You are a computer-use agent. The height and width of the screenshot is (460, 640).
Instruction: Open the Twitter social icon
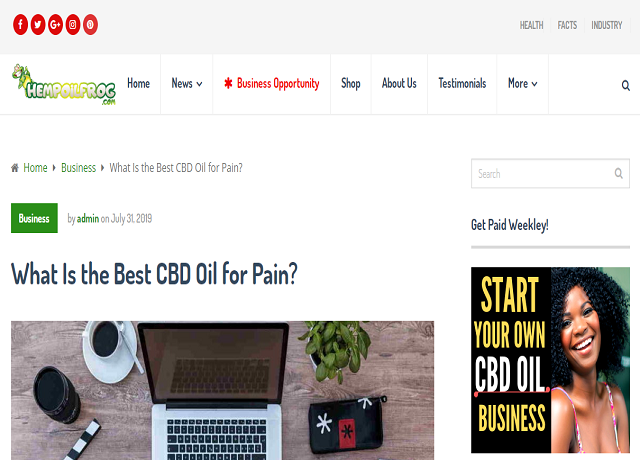click(38, 24)
